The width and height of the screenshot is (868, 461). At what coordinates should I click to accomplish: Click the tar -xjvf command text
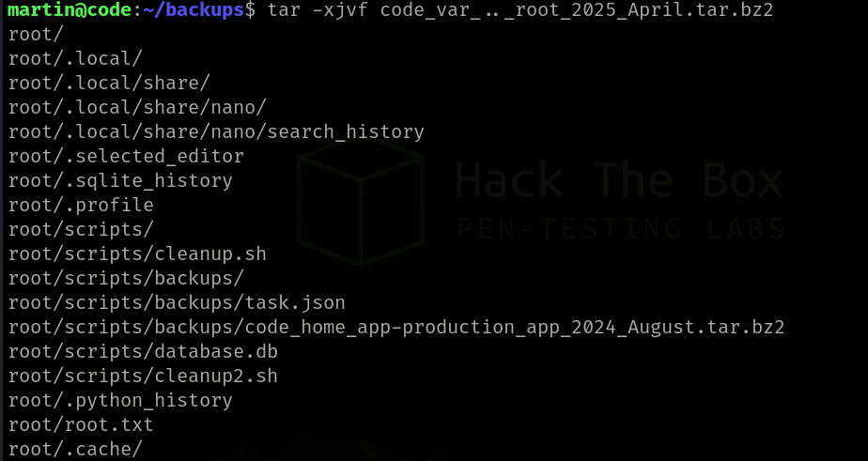coord(318,10)
